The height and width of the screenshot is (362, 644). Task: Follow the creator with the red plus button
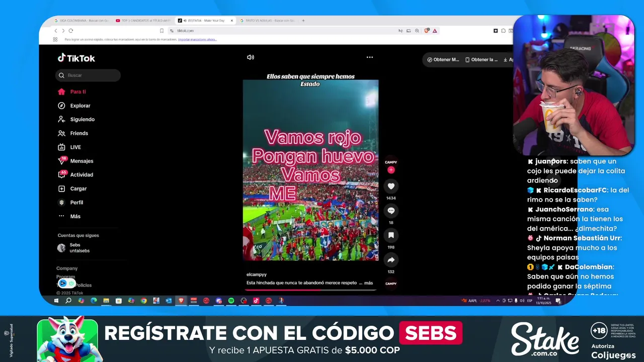pos(391,170)
